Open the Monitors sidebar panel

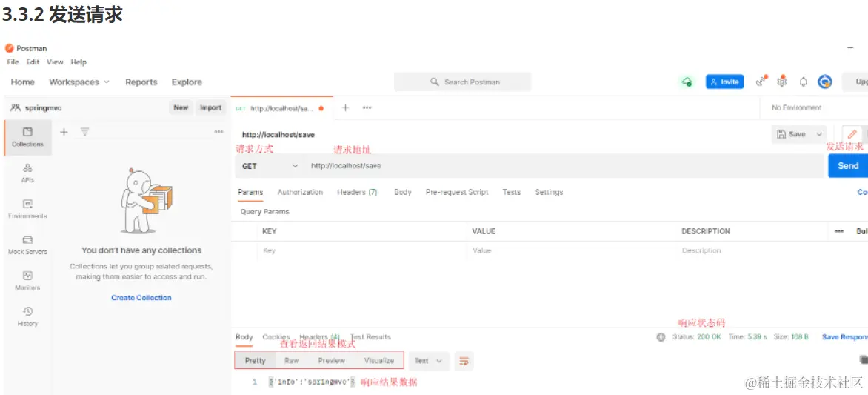click(27, 281)
